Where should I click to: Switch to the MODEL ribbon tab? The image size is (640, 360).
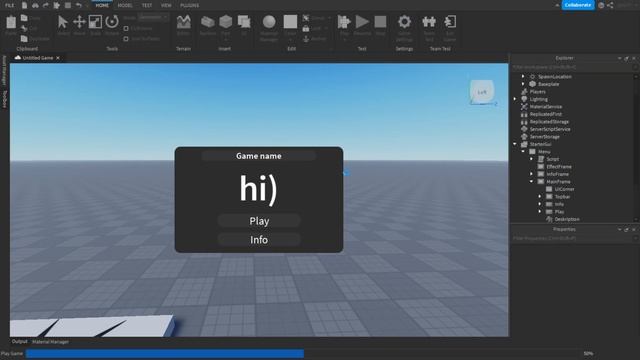point(125,5)
